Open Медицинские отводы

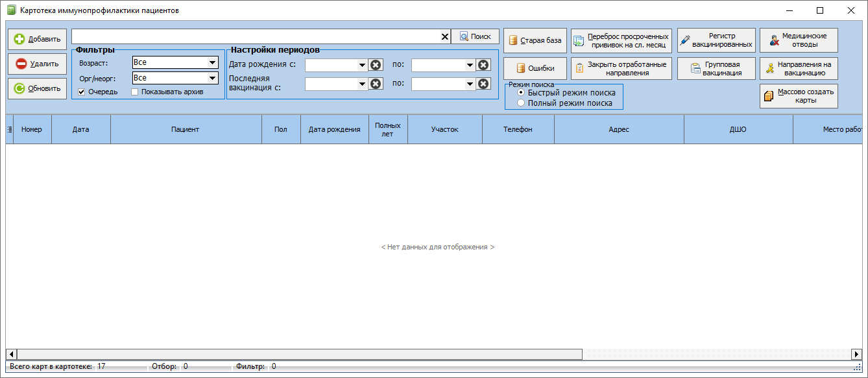(799, 40)
